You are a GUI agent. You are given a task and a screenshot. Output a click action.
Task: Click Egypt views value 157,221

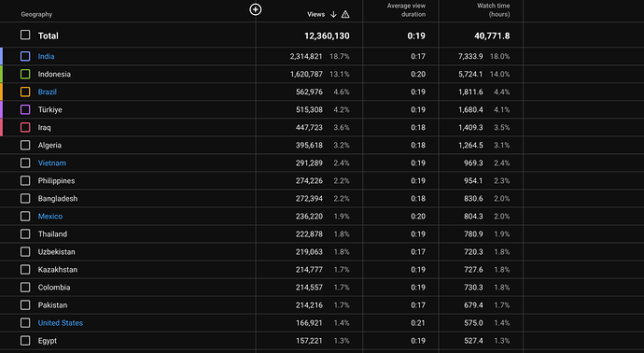(x=309, y=341)
